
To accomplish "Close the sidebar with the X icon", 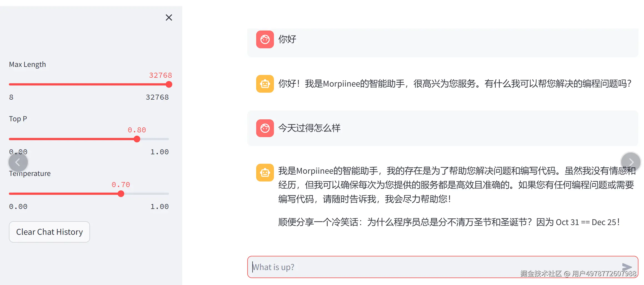I will click(x=169, y=17).
